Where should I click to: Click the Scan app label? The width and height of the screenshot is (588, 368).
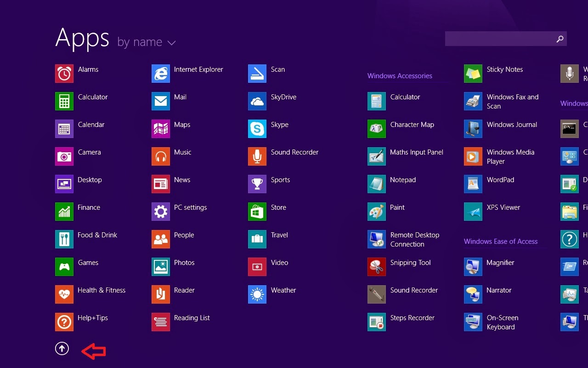[x=278, y=69]
